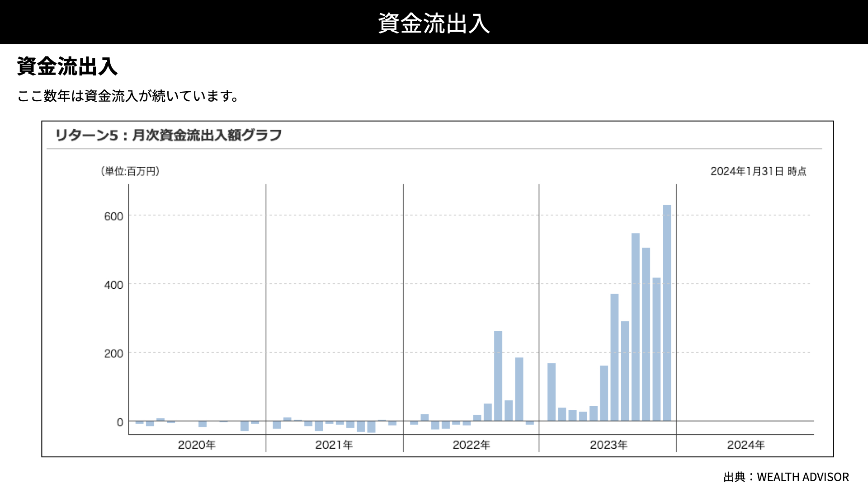Image resolution: width=868 pixels, height=488 pixels.
Task: Click the tallest 2022 bar near 260
Action: (498, 376)
